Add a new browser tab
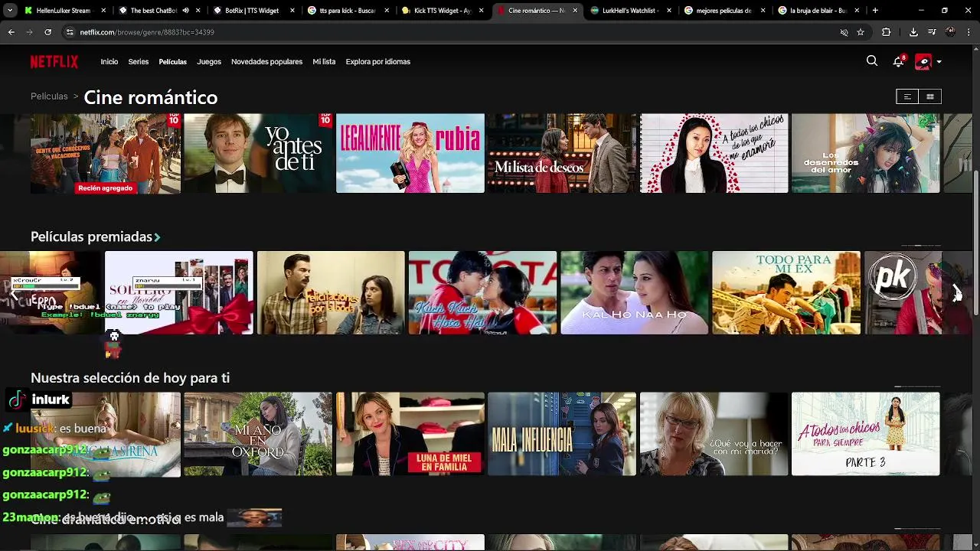This screenshot has width=980, height=551. (875, 11)
